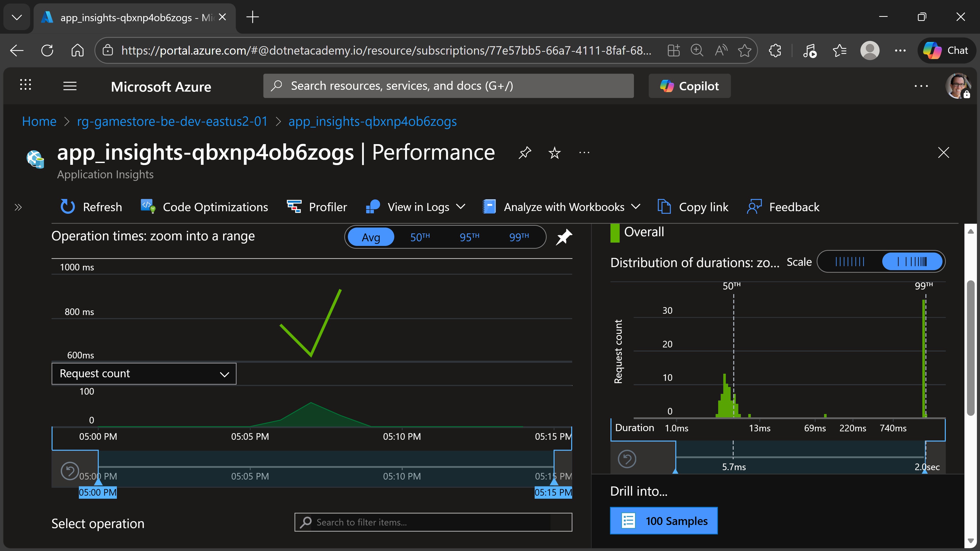Open the Azure portal hamburger menu
The width and height of the screenshot is (980, 551).
(x=70, y=86)
